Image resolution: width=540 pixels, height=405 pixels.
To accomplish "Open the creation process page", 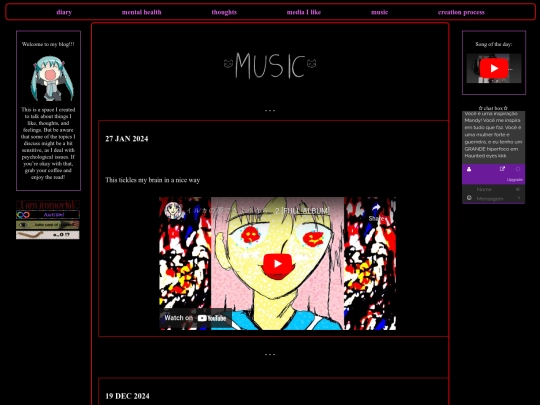I will tap(461, 12).
